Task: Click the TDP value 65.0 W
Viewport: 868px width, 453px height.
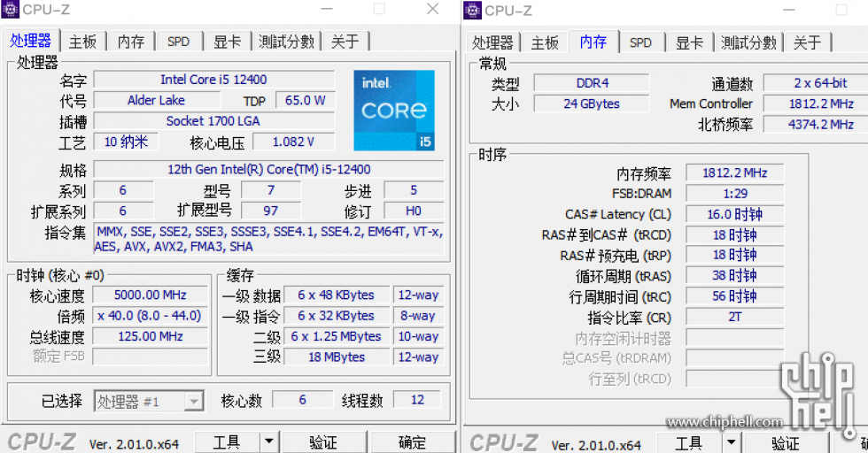Action: click(x=305, y=100)
